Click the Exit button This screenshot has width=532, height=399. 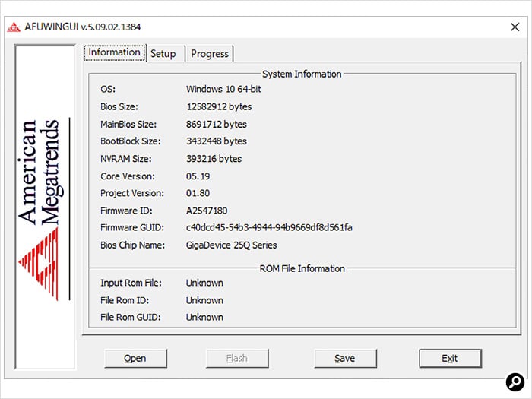click(450, 358)
